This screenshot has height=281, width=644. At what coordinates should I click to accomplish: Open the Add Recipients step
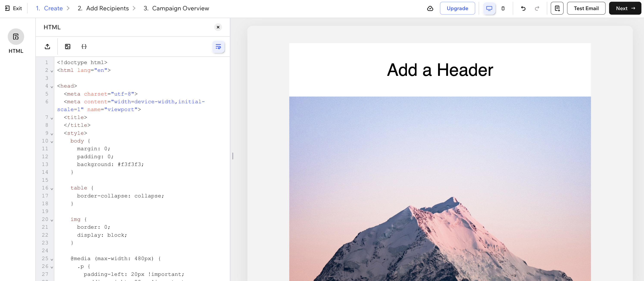click(103, 8)
